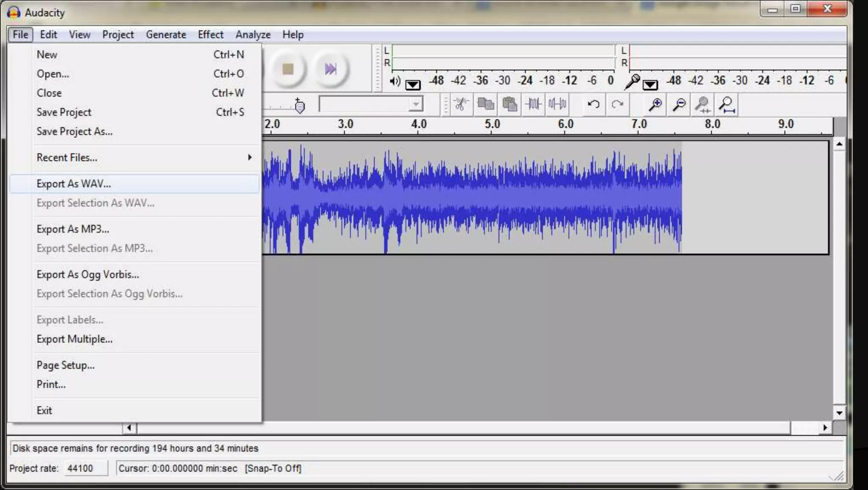The width and height of the screenshot is (868, 490).
Task: Select Export As WAV menu entry
Action: click(x=74, y=184)
